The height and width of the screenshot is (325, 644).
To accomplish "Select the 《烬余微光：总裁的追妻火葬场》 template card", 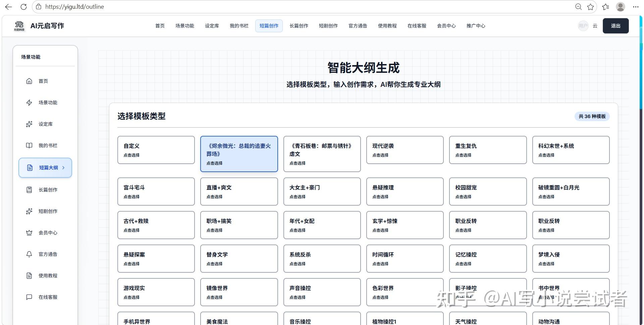I will point(239,154).
